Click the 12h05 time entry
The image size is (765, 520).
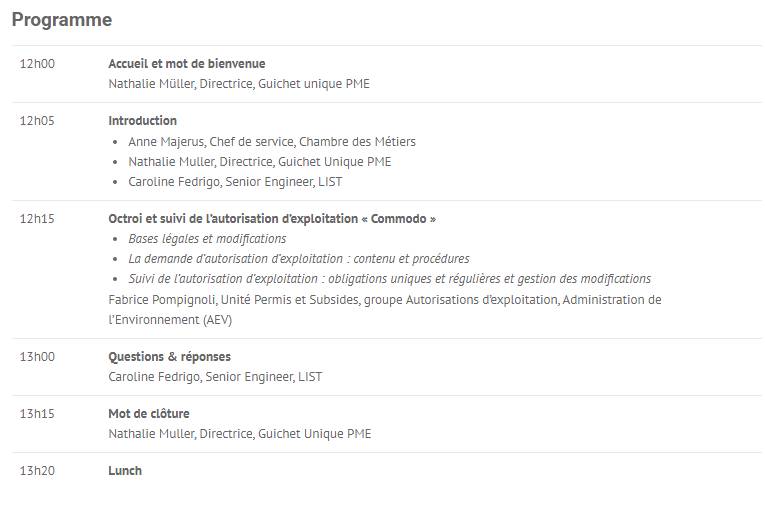37,121
